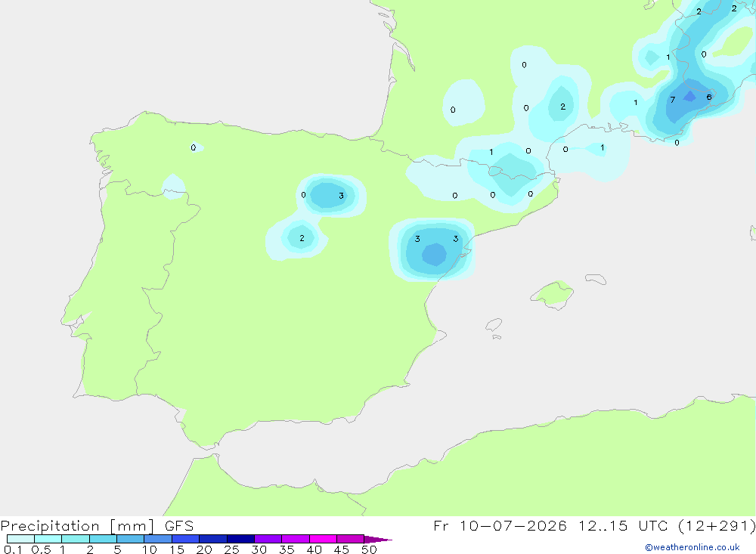Screen dimensions: 756x554
Task: Click the legend tick label "0.1"
Action: (13, 549)
